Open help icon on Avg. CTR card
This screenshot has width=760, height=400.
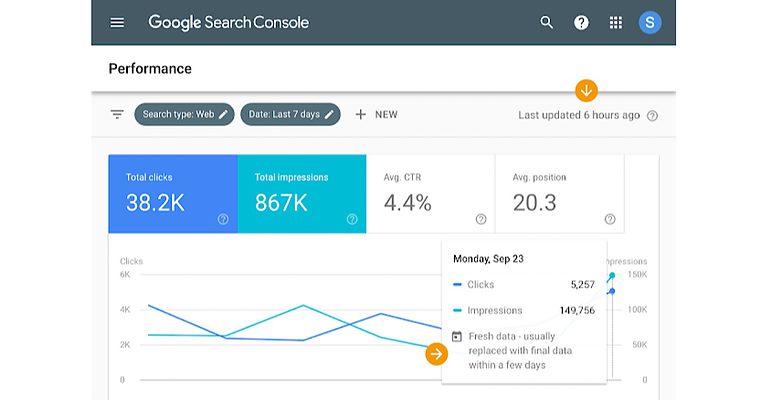coord(481,219)
